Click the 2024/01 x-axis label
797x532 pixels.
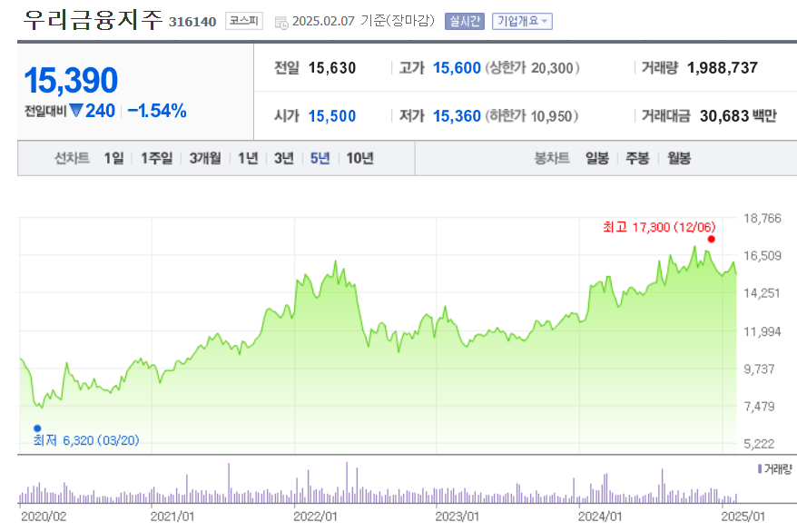coord(600,517)
